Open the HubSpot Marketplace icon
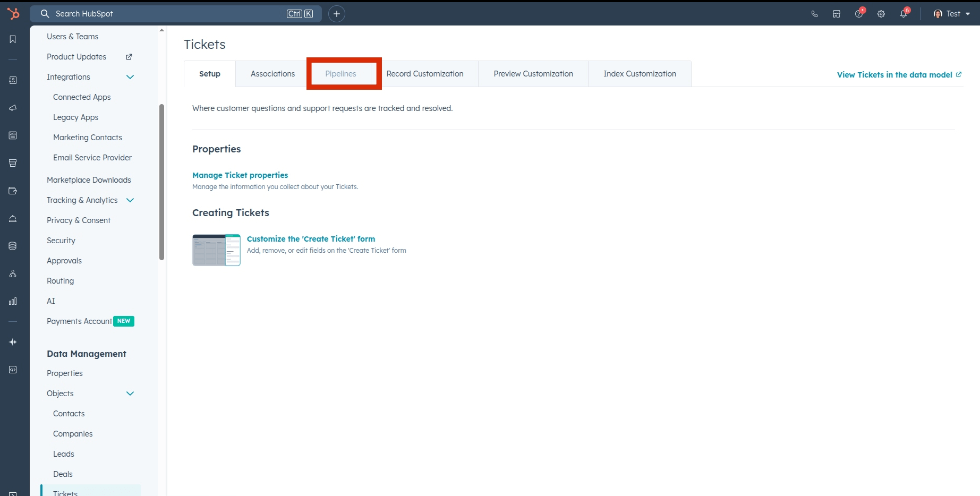The width and height of the screenshot is (980, 496). coord(836,14)
